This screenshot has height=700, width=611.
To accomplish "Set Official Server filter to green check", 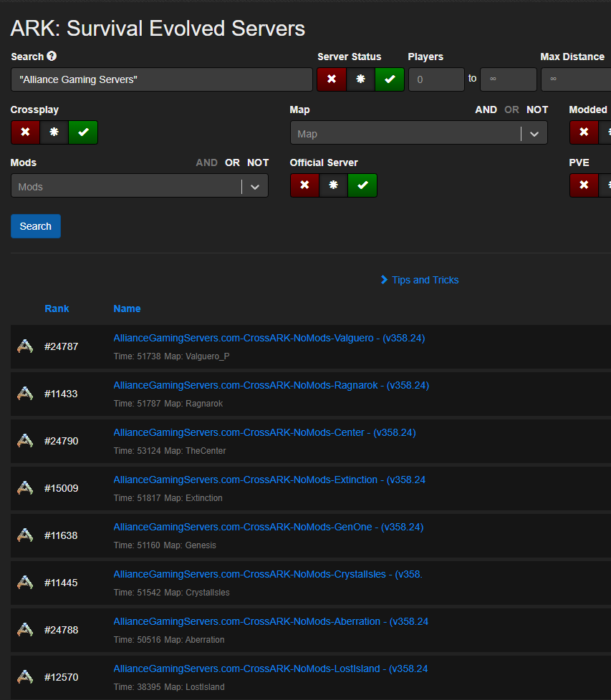I will click(362, 185).
